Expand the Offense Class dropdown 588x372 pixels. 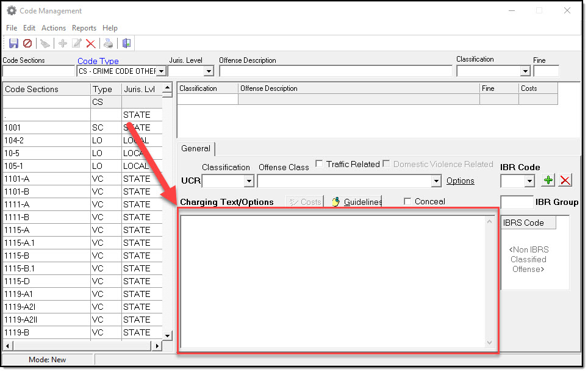[436, 181]
